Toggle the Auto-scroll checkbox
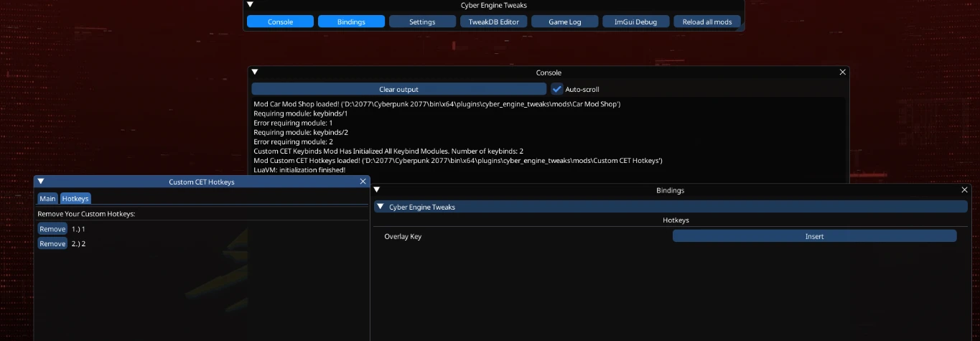Screen dimensions: 980x341 pos(557,89)
